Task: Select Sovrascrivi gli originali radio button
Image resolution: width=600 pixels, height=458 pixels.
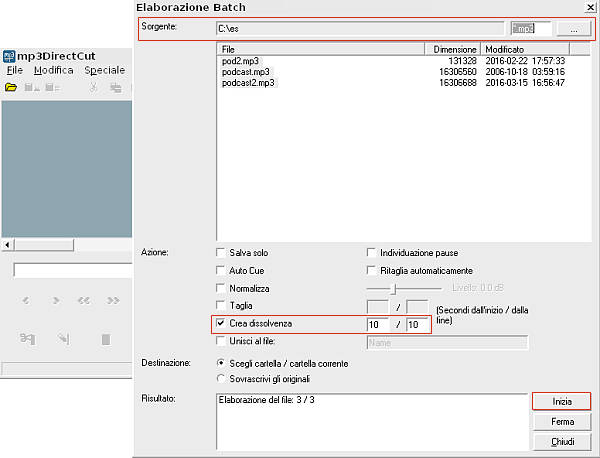Action: tap(221, 379)
